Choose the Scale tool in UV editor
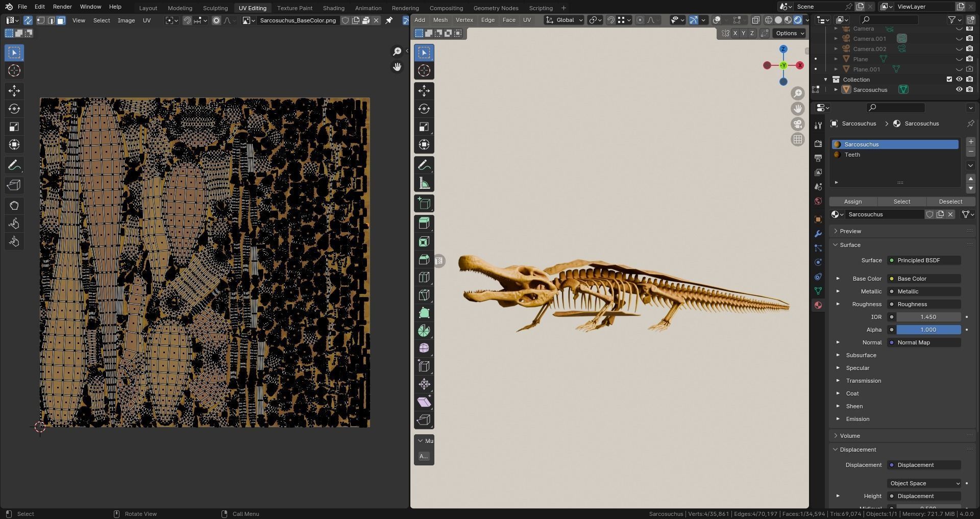Viewport: 980px width, 519px height. coord(14,127)
